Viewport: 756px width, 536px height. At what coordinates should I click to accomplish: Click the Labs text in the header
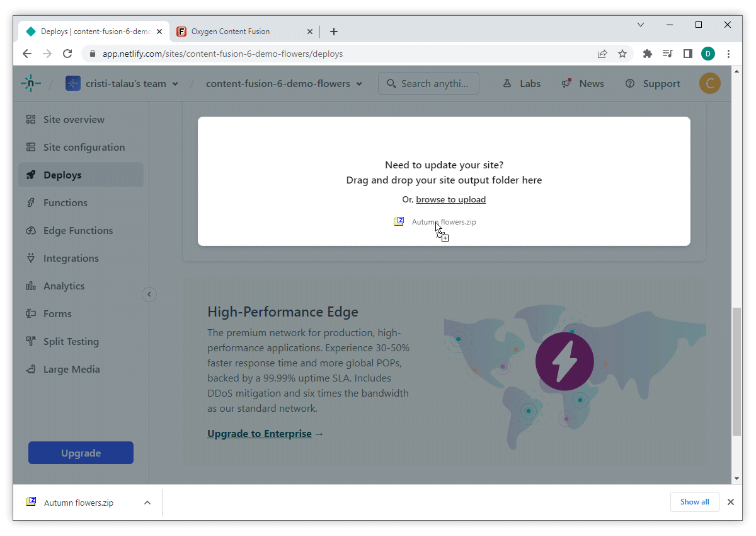pyautogui.click(x=530, y=83)
